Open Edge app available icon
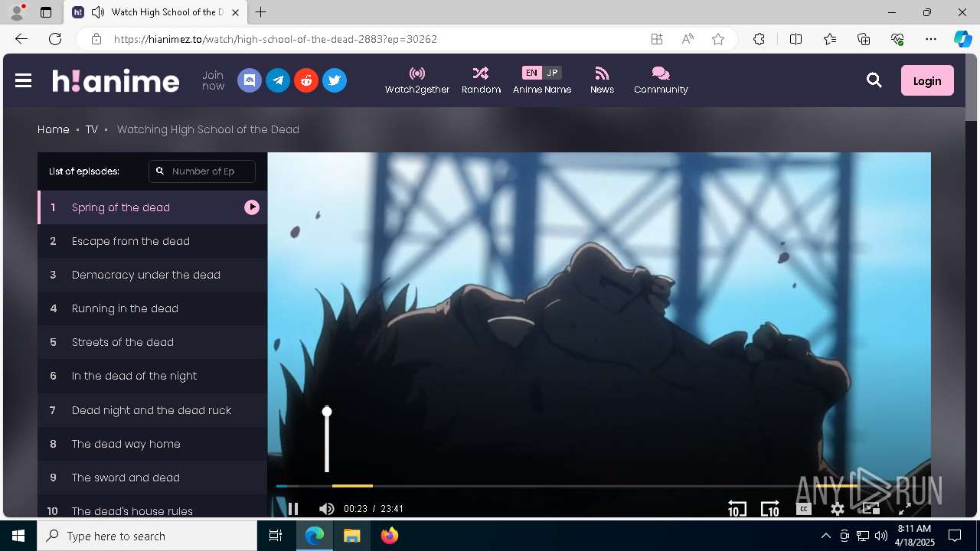Viewport: 980px width, 551px height. (657, 39)
